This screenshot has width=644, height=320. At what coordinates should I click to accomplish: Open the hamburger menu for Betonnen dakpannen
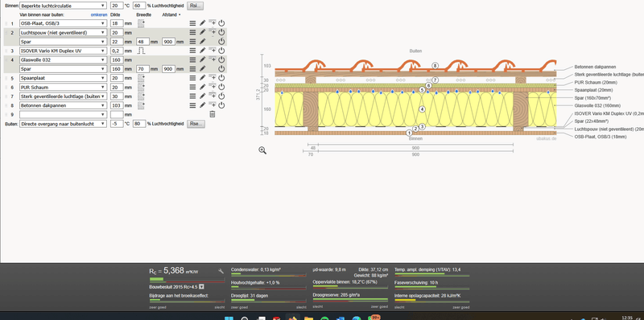192,105
